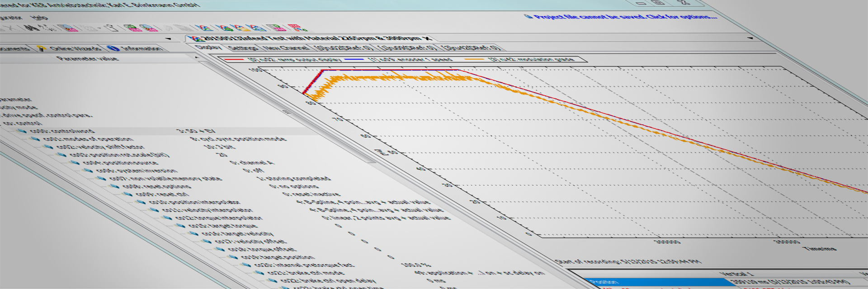Click the parameter icon beside co12: torque interpolator

pos(168,218)
